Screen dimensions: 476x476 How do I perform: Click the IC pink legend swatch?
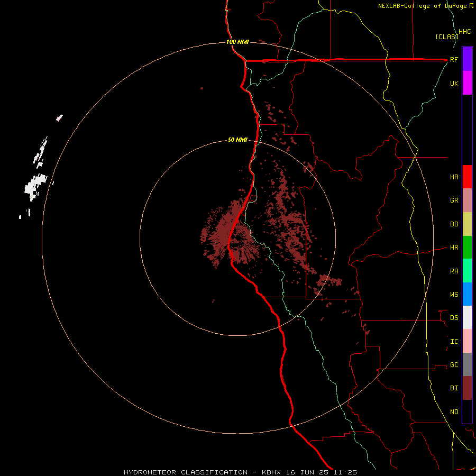coord(467,341)
